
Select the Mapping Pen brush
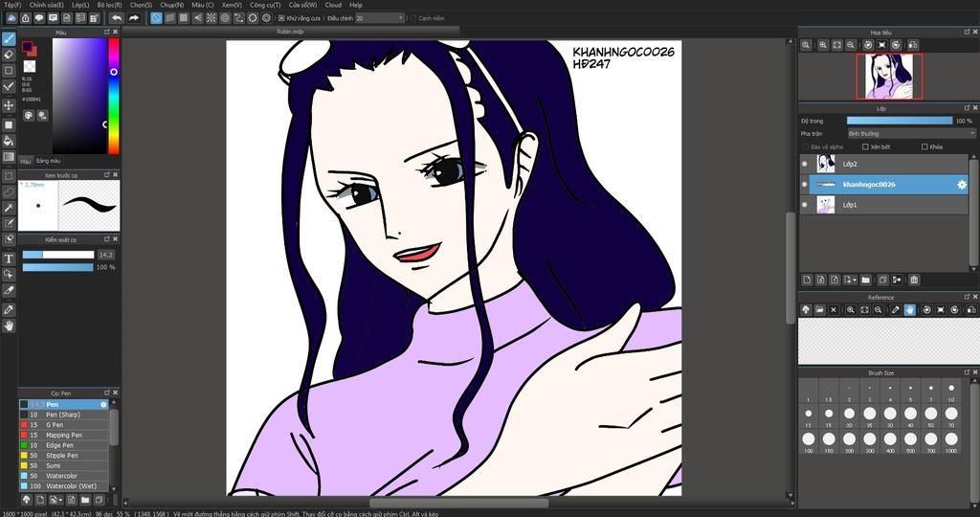pos(64,435)
